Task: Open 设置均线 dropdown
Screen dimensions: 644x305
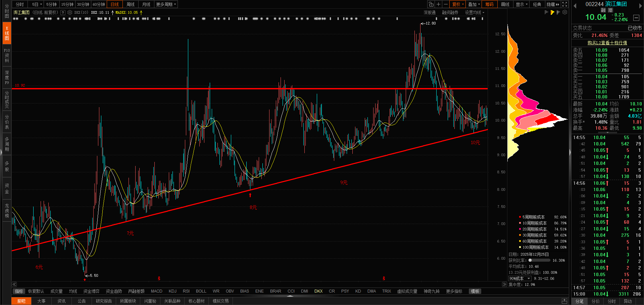Action: tap(475, 12)
